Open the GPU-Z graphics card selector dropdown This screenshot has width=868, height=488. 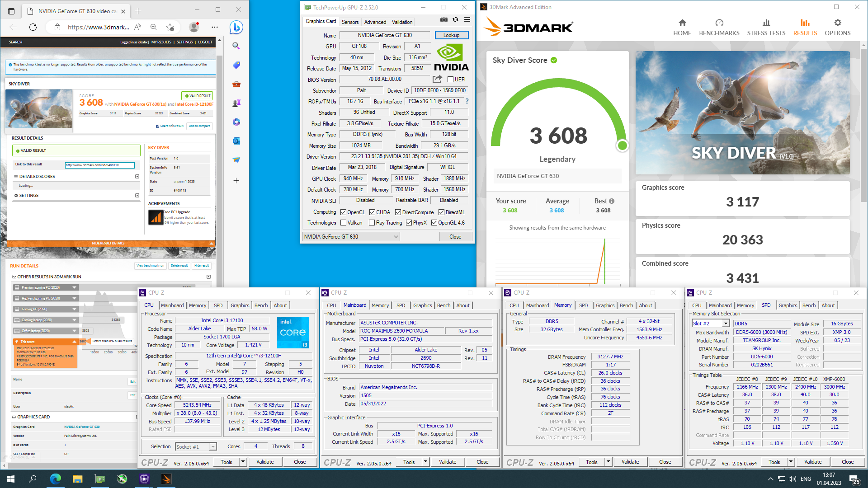[x=351, y=236]
